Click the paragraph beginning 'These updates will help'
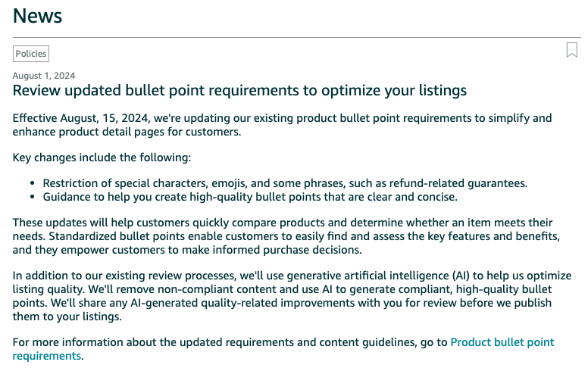 click(x=286, y=236)
